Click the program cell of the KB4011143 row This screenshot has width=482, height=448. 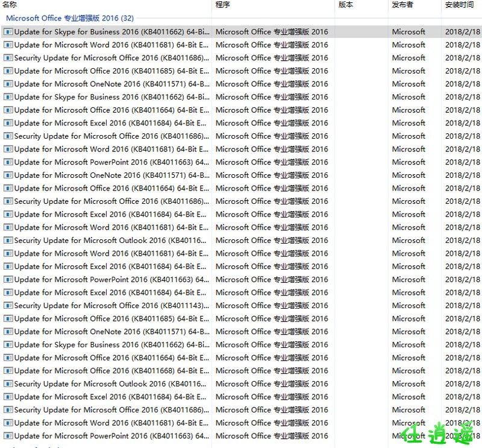click(272, 306)
